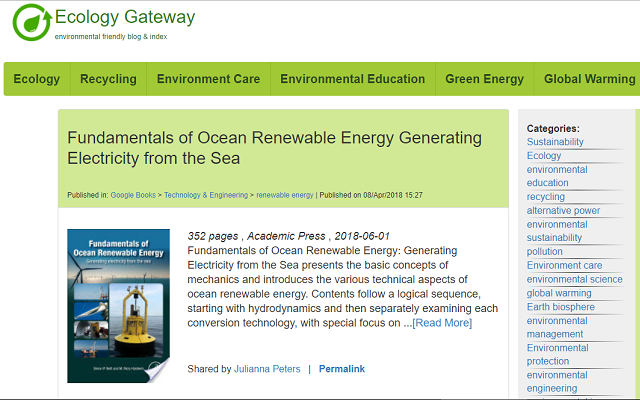Viewport: 640px width, 400px height.
Task: Click the book cover thumbnail image
Action: click(x=118, y=306)
